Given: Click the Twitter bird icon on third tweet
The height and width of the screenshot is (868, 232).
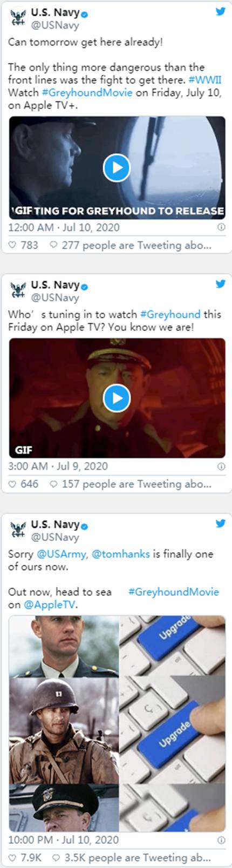Looking at the screenshot, I should tap(220, 523).
